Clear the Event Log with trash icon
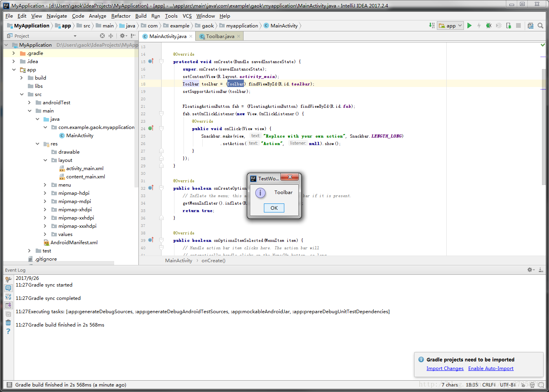This screenshot has height=392, width=549. tap(8, 323)
